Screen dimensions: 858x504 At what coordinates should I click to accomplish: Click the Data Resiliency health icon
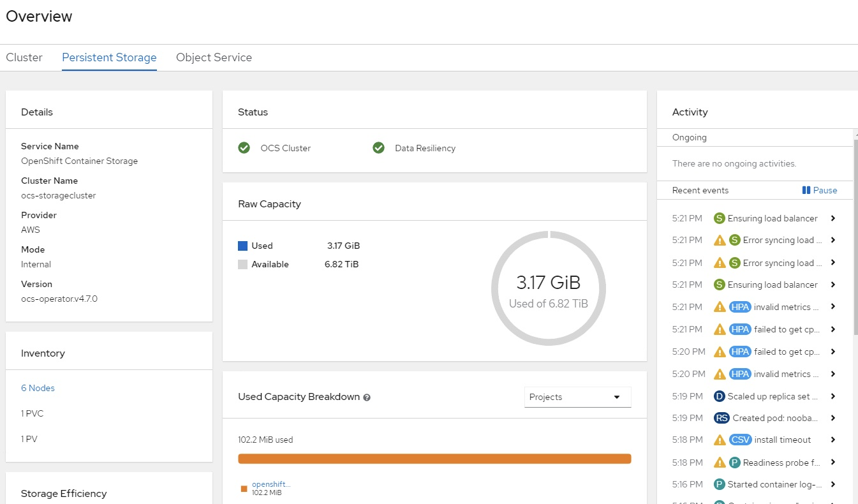tap(378, 147)
